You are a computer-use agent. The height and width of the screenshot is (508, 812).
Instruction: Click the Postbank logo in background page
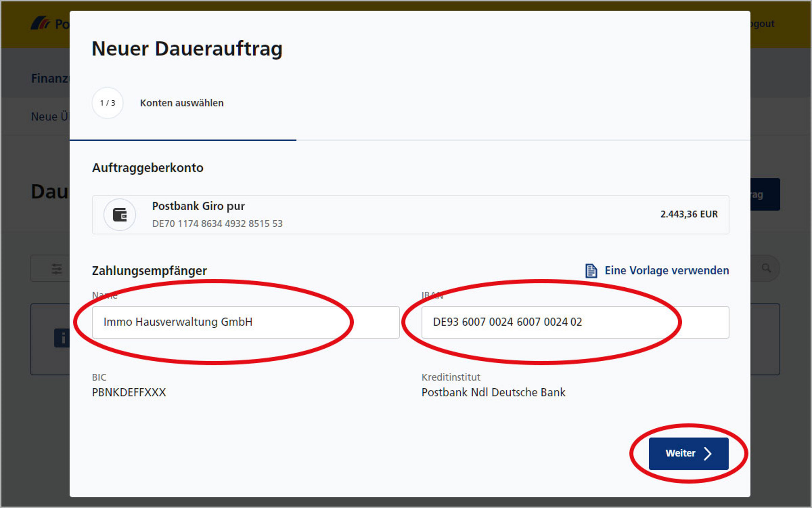click(50, 23)
